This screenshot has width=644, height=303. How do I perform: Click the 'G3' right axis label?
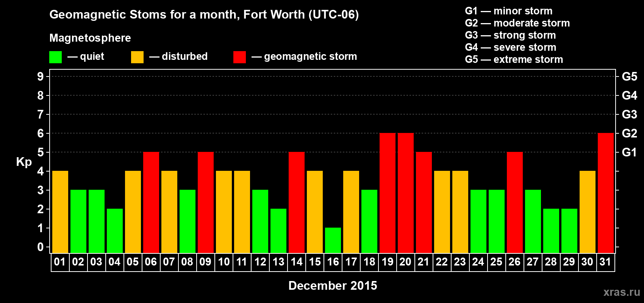pyautogui.click(x=630, y=114)
